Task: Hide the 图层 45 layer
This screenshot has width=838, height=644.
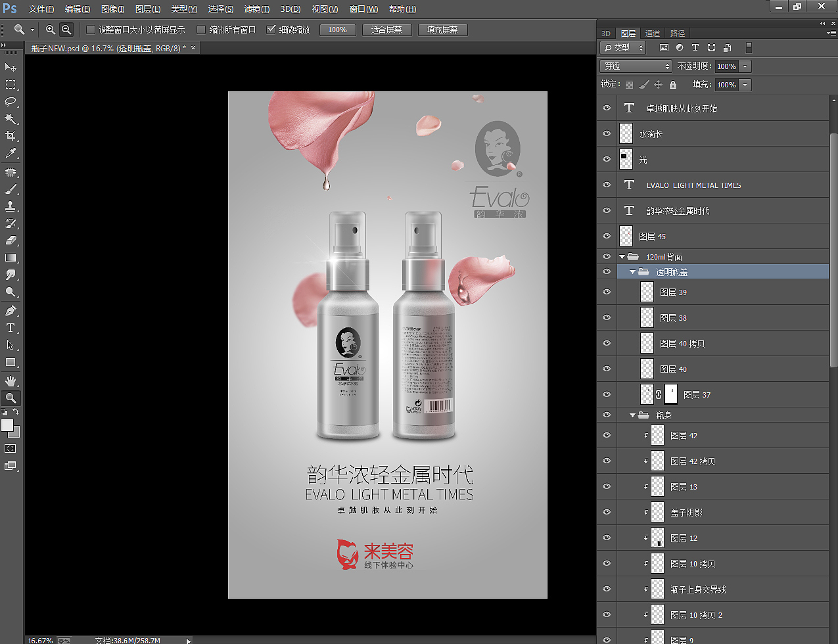Action: (x=607, y=236)
